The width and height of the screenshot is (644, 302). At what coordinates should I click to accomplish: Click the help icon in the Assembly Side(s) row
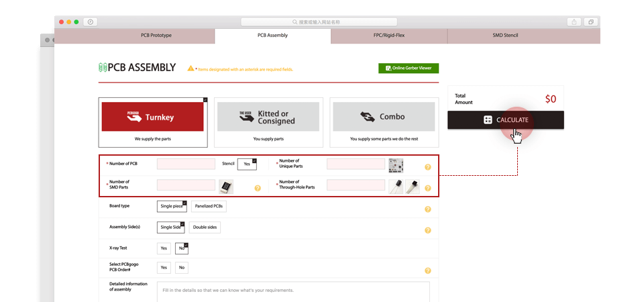427,230
